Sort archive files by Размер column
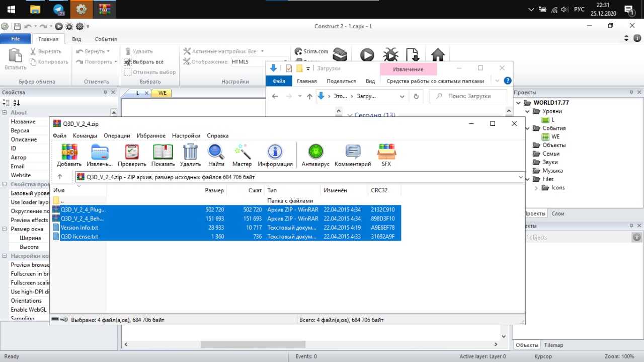 [214, 190]
